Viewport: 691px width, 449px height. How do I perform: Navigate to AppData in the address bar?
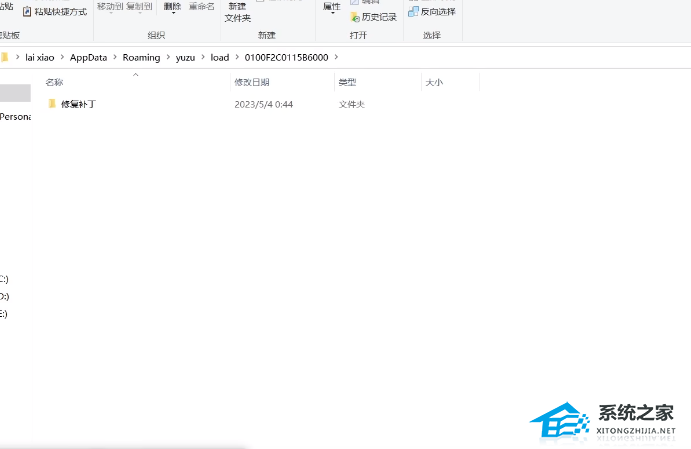(x=90, y=57)
